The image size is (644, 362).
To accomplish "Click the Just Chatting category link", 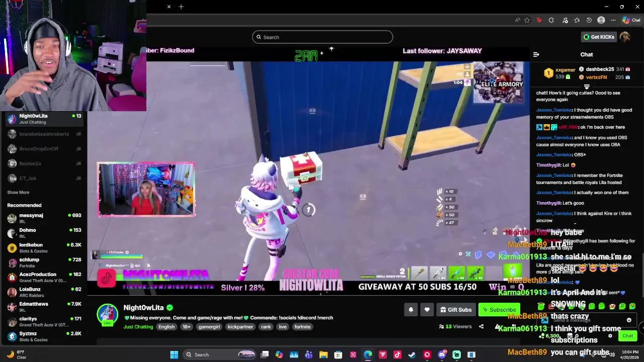I will (x=138, y=327).
